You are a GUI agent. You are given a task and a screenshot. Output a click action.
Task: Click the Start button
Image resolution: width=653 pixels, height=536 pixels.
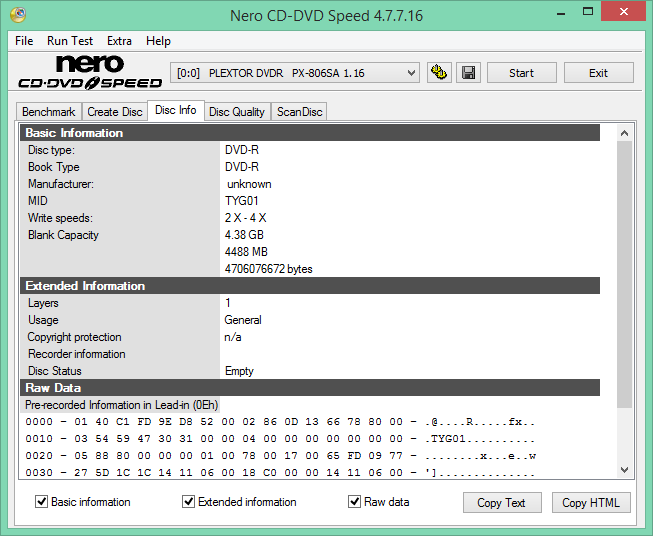521,73
